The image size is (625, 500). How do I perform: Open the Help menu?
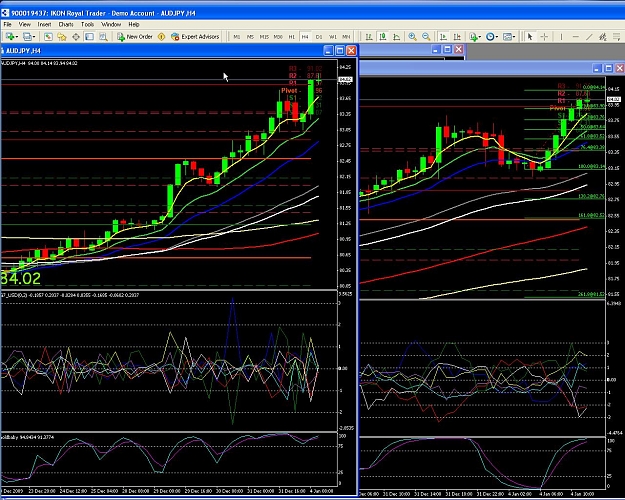coord(134,24)
